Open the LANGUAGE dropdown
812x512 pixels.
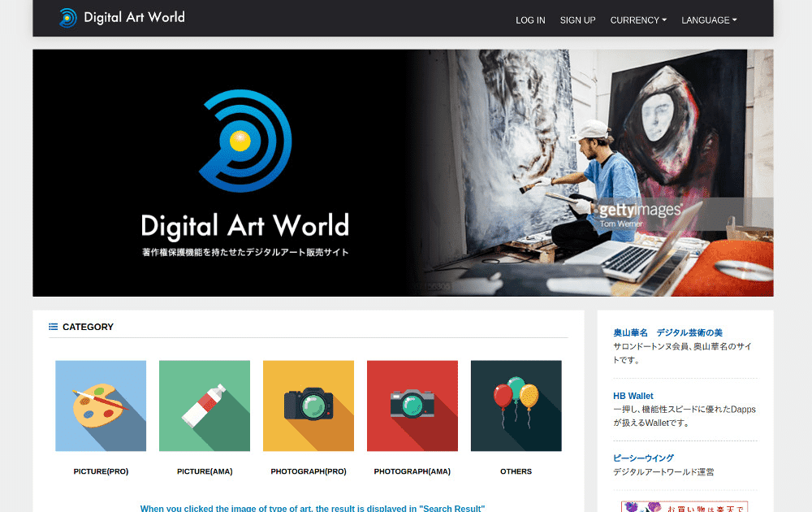[x=708, y=20]
